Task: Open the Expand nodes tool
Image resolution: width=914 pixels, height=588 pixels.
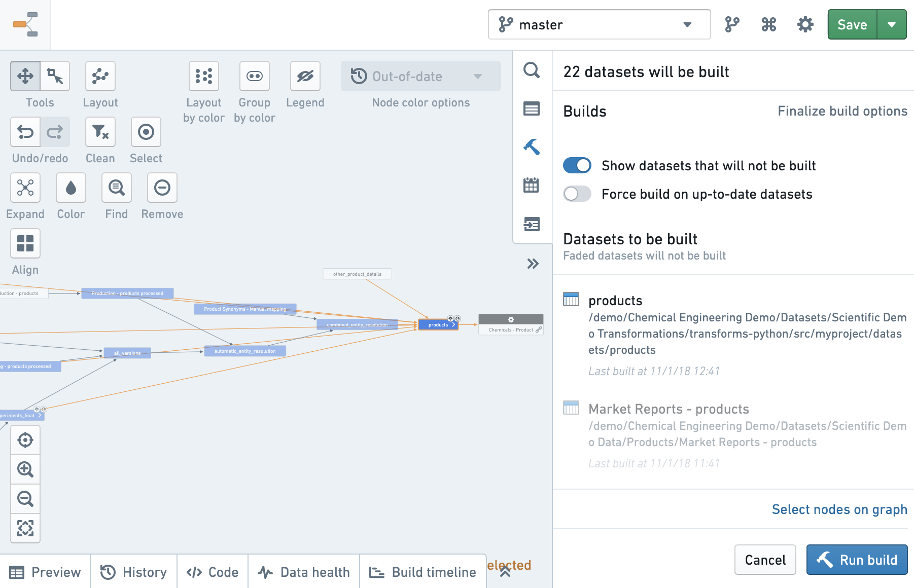Action: click(x=25, y=188)
